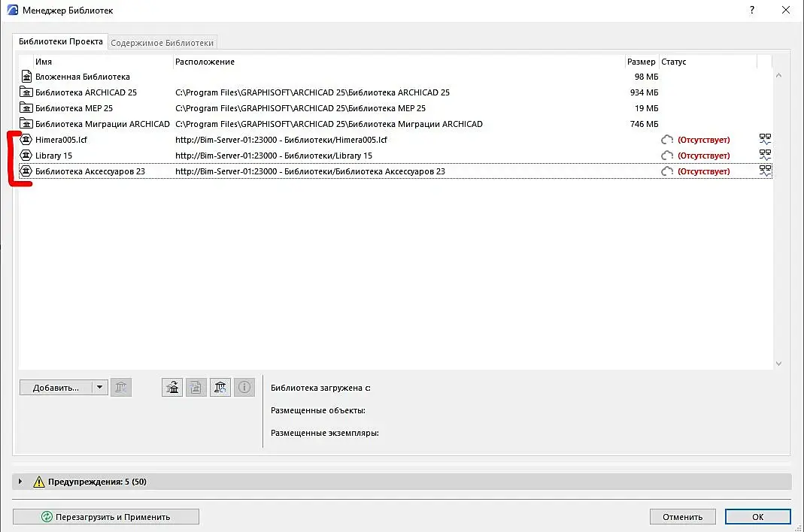The height and width of the screenshot is (532, 804).
Task: Select the Вложенная Библиотека row
Action: pyautogui.click(x=396, y=77)
